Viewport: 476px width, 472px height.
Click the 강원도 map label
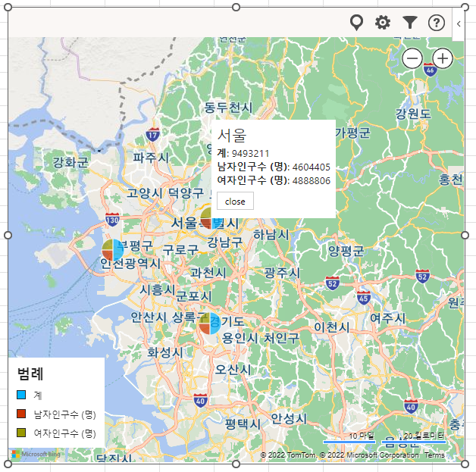(413, 114)
